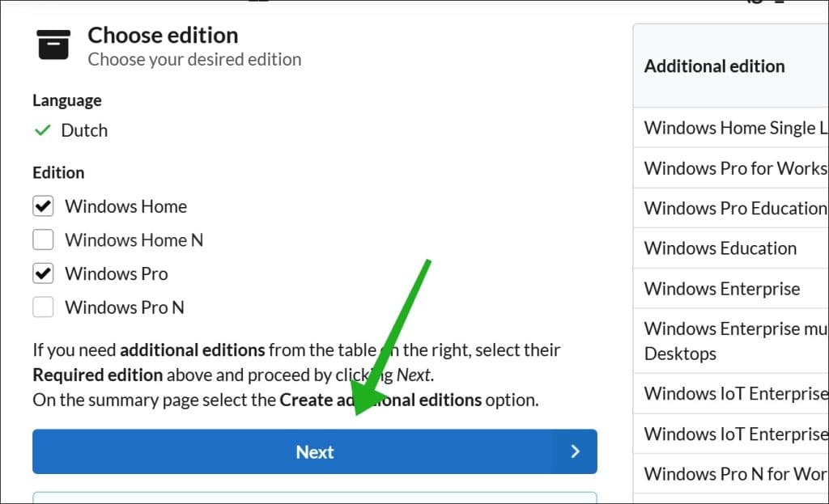829x504 pixels.
Task: Uncheck the Windows Pro checkbox
Action: (x=43, y=273)
